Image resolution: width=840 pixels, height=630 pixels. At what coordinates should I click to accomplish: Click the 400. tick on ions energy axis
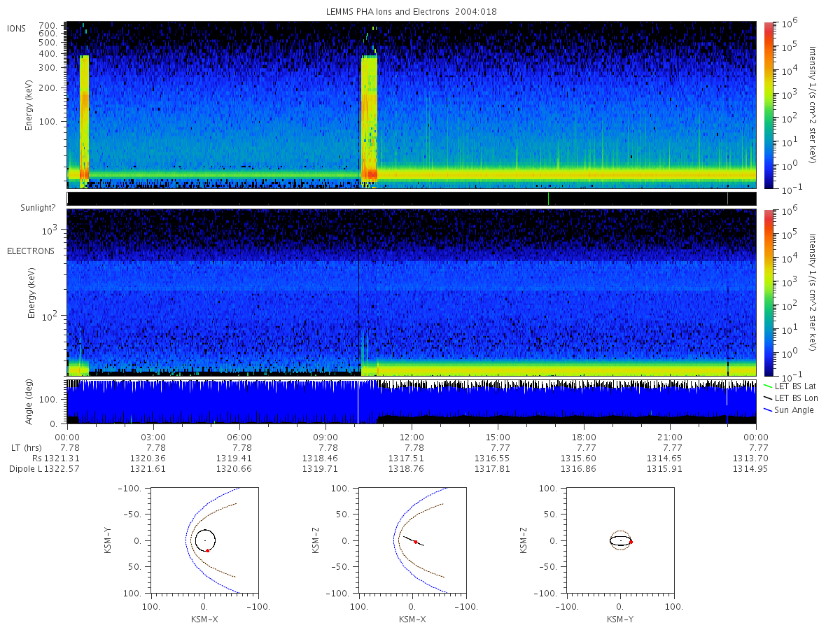coord(48,53)
